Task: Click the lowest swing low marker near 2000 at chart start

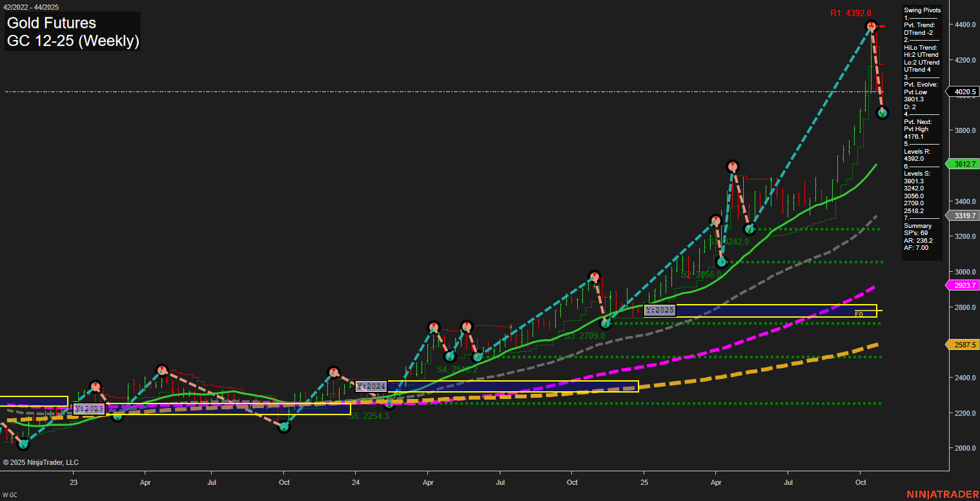Action: point(24,444)
